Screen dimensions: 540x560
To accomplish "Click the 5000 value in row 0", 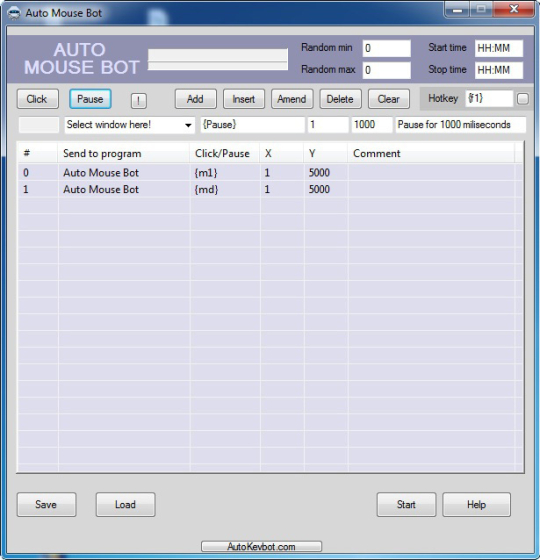I will 319,173.
